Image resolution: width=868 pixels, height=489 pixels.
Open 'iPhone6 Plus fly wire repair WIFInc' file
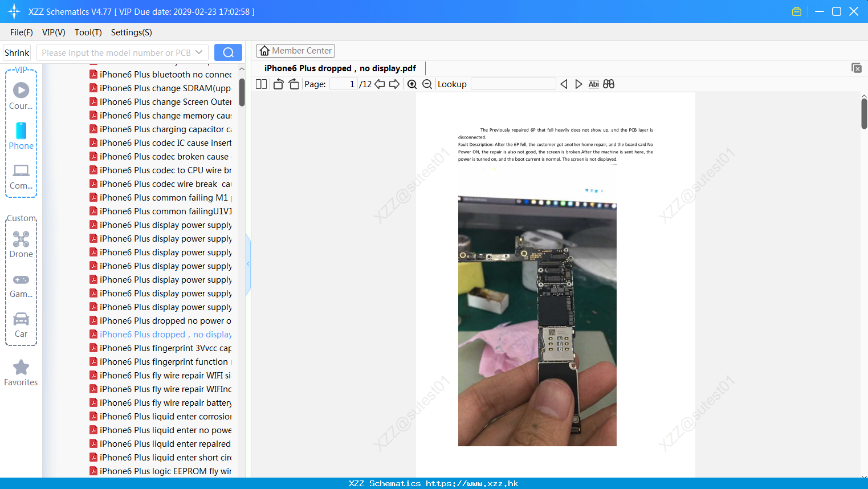coord(161,389)
